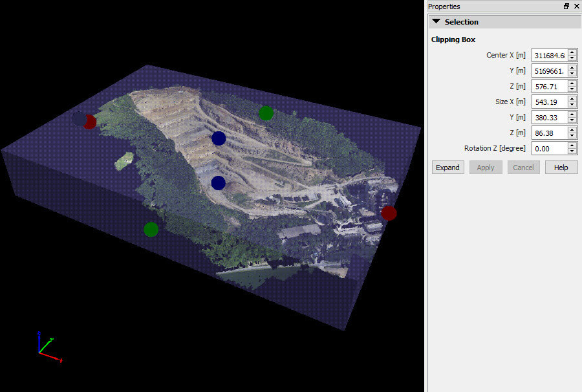This screenshot has width=582, height=392.
Task: Select the red handle on the right side
Action: click(389, 212)
